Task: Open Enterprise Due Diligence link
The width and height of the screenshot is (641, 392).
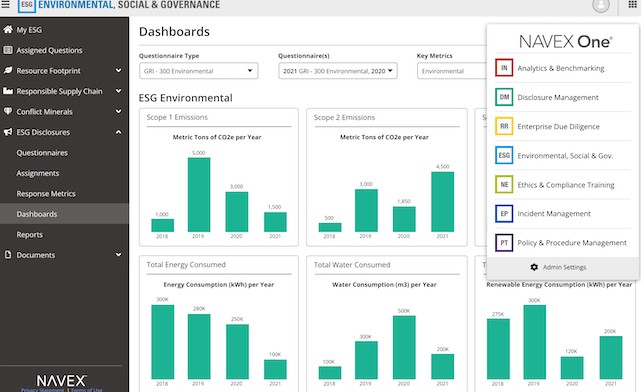Action: (558, 127)
